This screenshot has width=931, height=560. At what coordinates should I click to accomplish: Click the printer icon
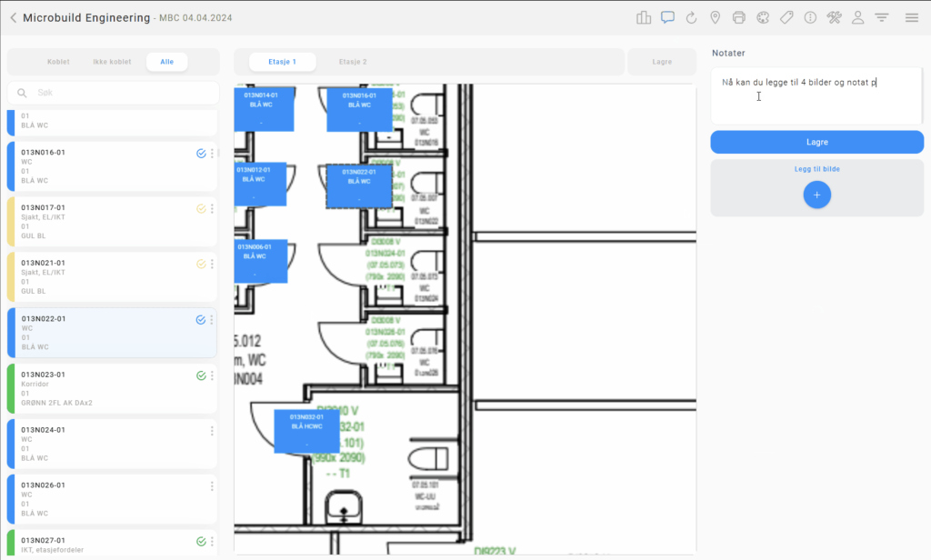(738, 18)
